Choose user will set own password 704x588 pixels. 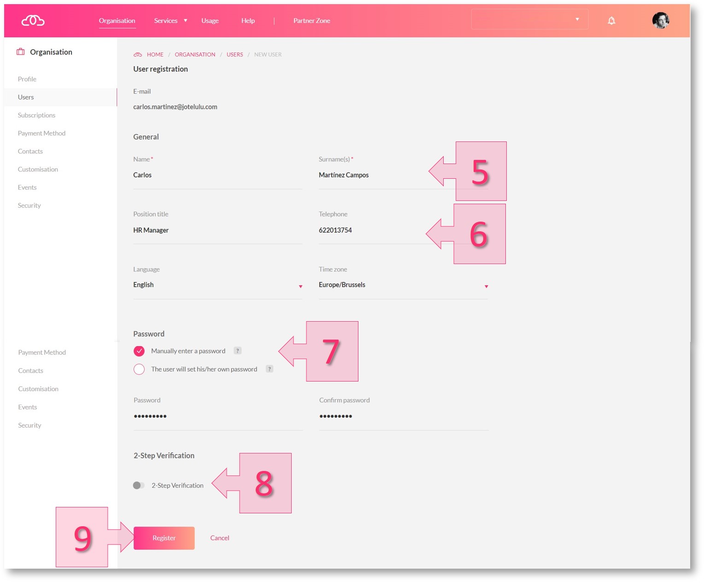coord(139,369)
